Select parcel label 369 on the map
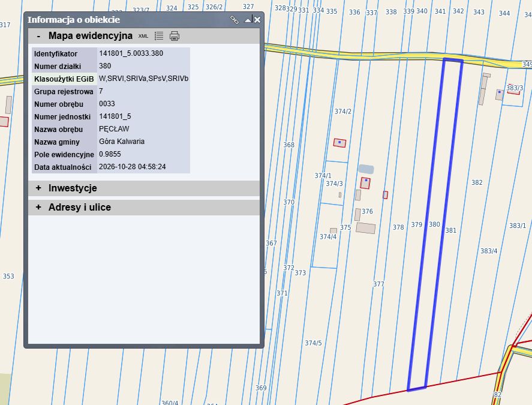Image resolution: width=532 pixels, height=405 pixels. [x=261, y=388]
